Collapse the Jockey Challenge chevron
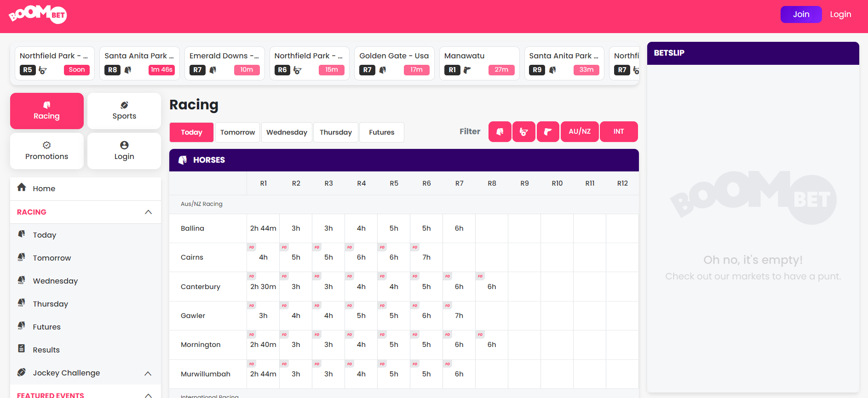 [x=148, y=373]
